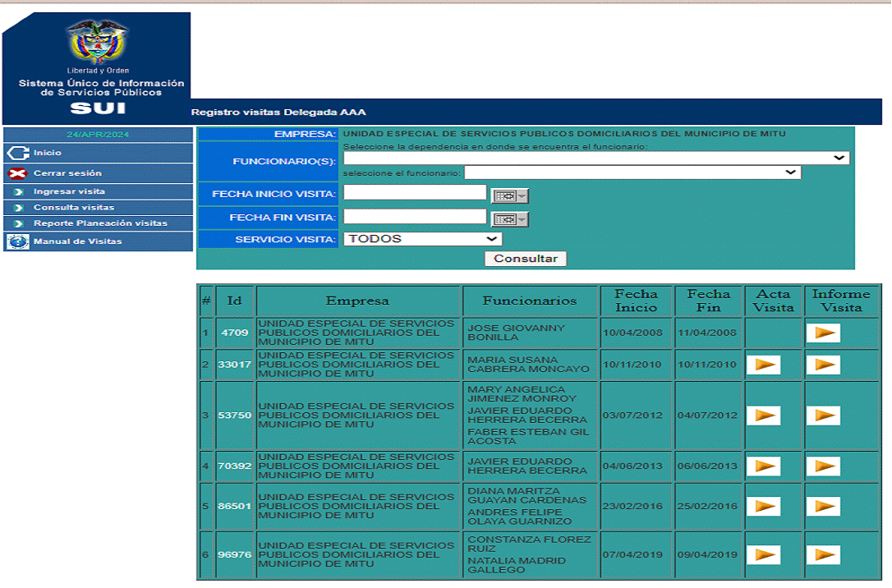Open the Informe Visita arrow for visit 86501

click(x=822, y=507)
